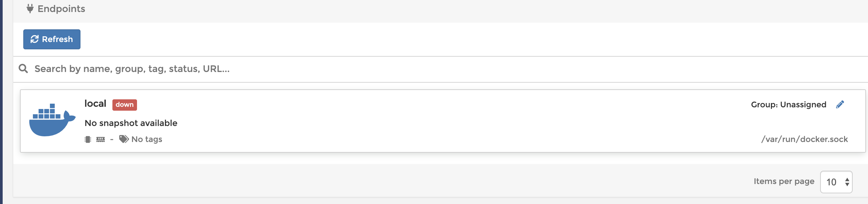Click the CPU chip icon under the endpoint name
This screenshot has width=868, height=204.
pyautogui.click(x=87, y=139)
